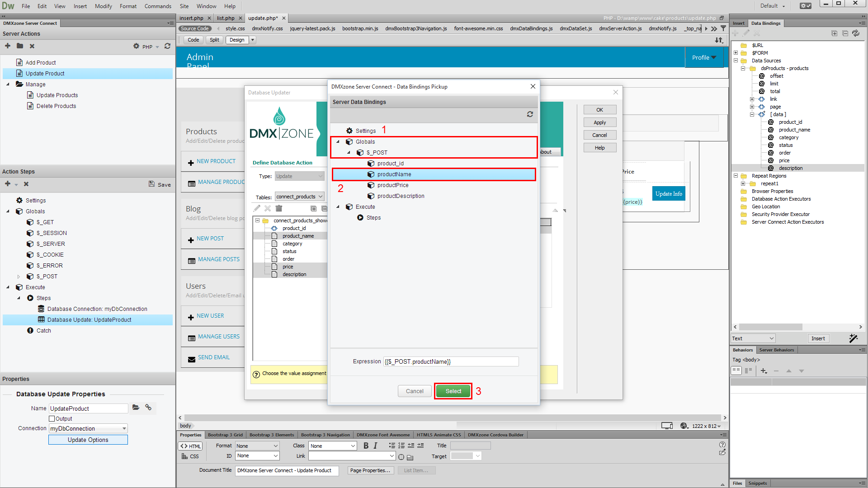Click Update Options button

click(x=88, y=440)
